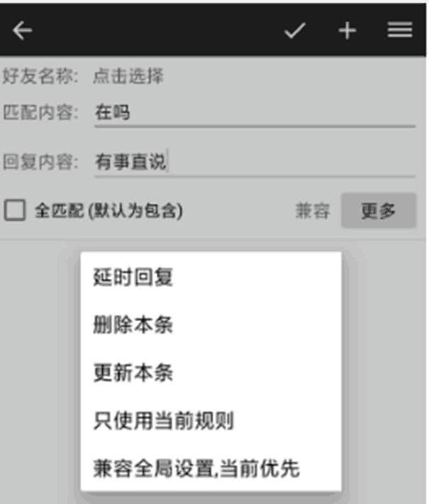Click the 兼容 mode text

click(313, 211)
